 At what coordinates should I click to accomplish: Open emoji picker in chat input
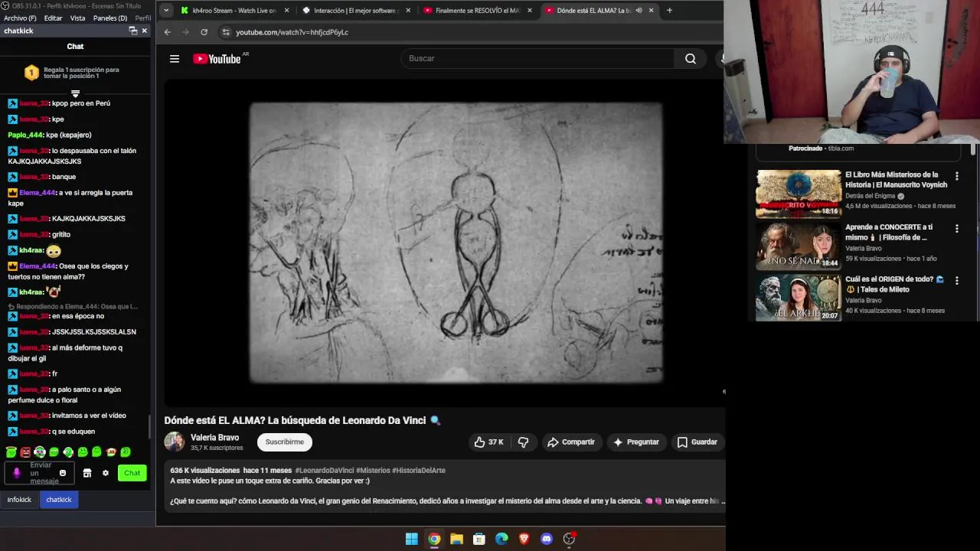[x=63, y=473]
